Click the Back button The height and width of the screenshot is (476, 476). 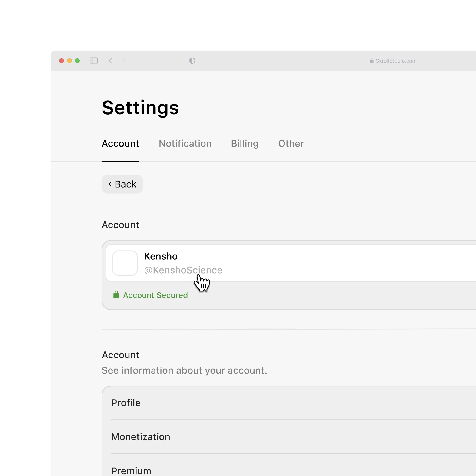pyautogui.click(x=122, y=184)
